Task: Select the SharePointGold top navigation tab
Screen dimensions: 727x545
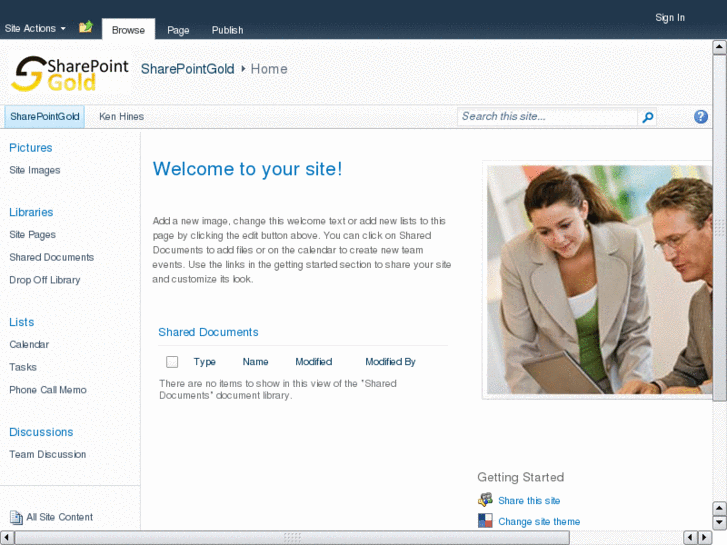Action: point(45,116)
